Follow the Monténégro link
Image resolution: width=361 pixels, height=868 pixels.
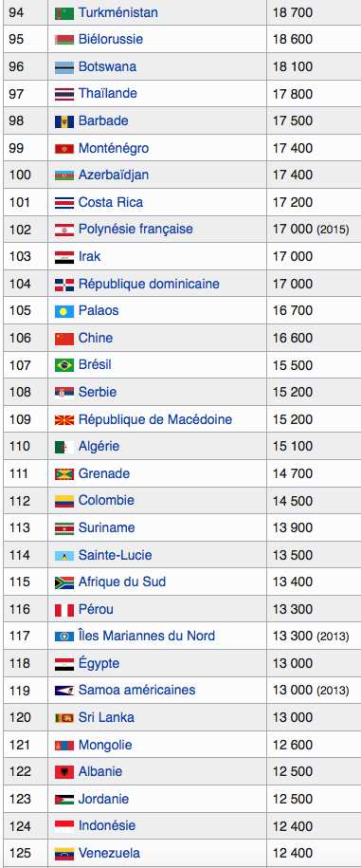pos(114,148)
